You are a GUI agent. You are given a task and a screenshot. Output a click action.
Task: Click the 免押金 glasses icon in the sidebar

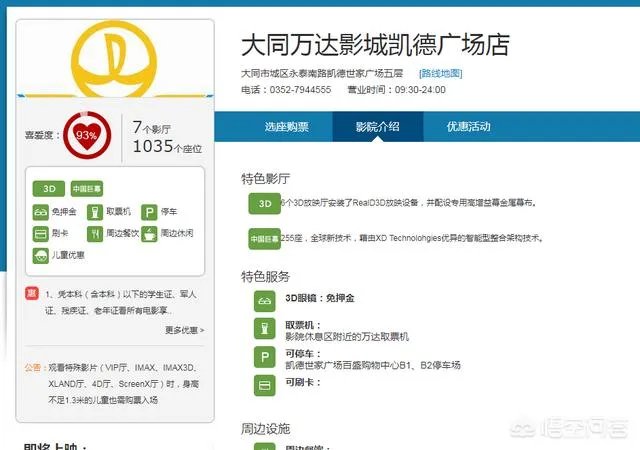(40, 212)
